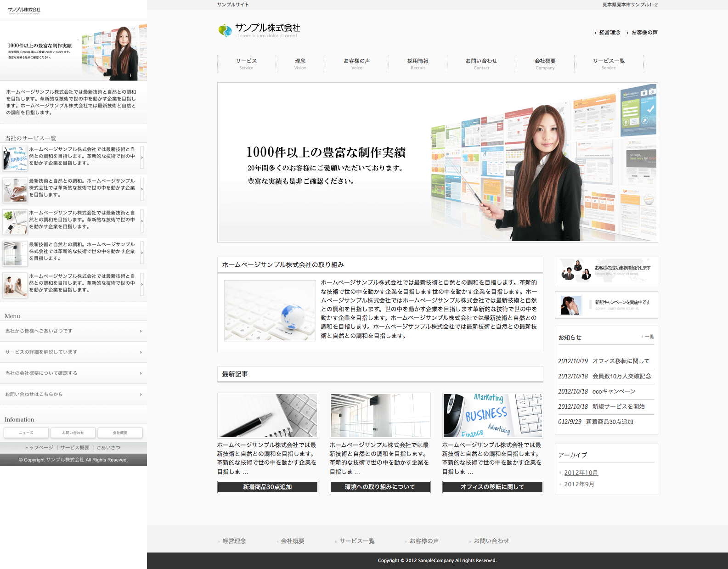Viewport: 728px width, 569px height.
Task: Open the office corridor article image
Action: pos(380,415)
